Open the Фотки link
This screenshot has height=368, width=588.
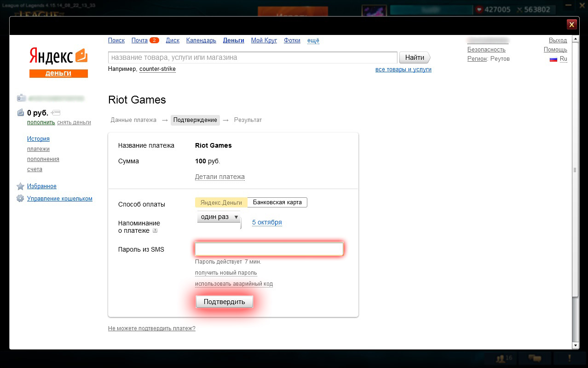click(292, 40)
